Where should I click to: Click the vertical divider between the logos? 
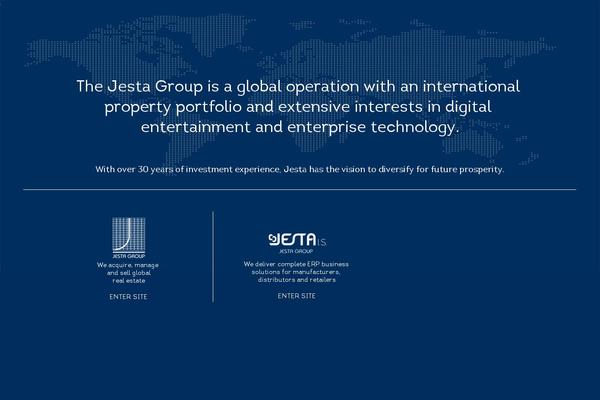pos(213,256)
